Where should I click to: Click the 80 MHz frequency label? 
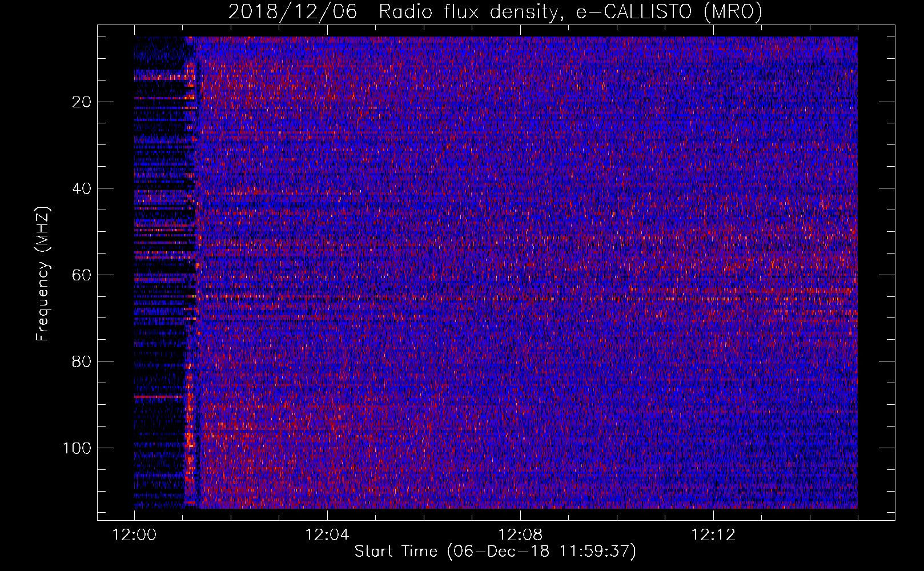click(x=82, y=361)
